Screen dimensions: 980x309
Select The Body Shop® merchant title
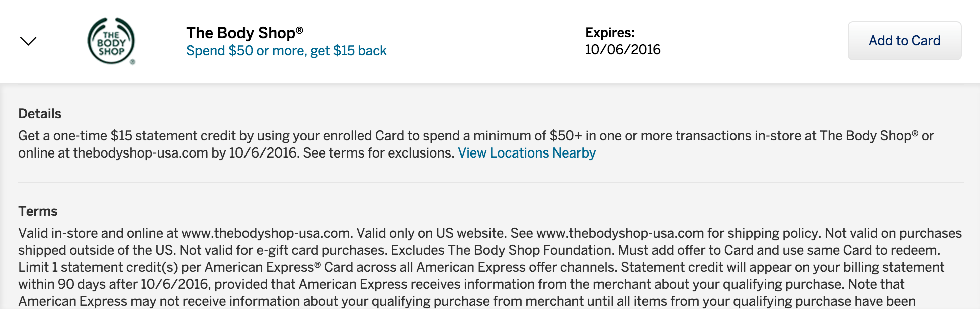[x=244, y=33]
